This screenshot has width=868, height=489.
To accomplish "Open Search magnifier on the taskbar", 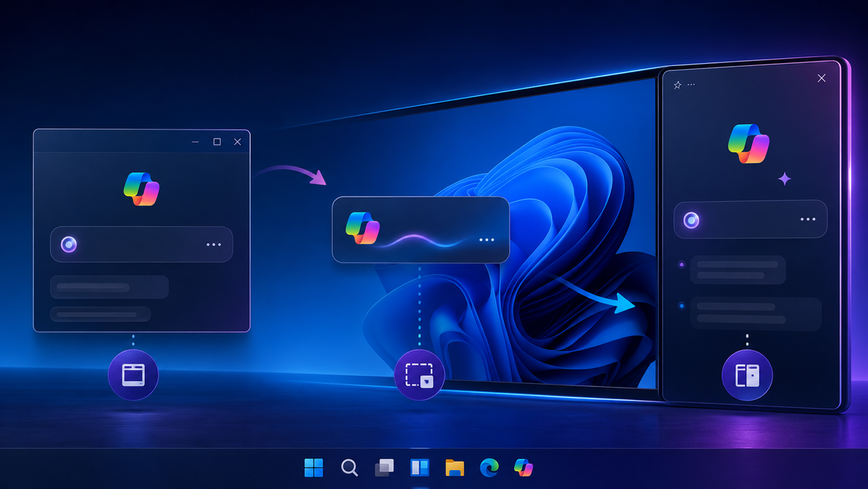I will click(x=350, y=467).
